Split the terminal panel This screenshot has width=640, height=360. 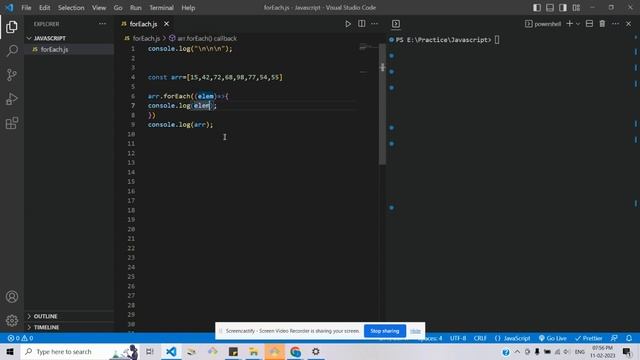[589, 24]
